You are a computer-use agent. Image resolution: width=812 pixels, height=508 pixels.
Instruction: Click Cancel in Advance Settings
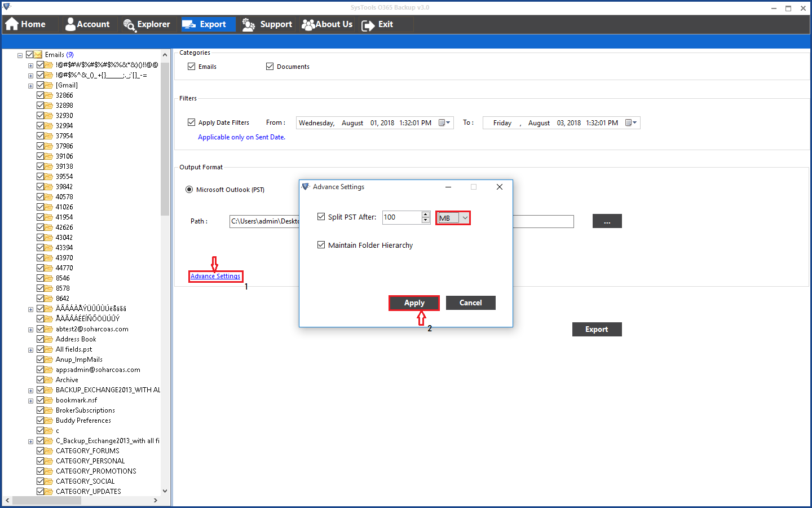471,303
